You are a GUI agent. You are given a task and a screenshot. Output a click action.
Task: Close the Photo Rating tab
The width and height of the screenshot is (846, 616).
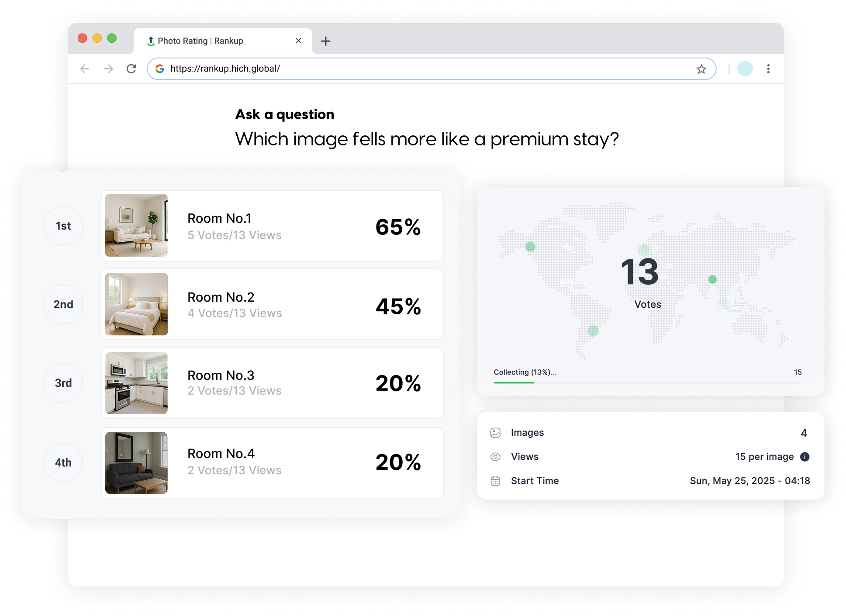click(299, 41)
